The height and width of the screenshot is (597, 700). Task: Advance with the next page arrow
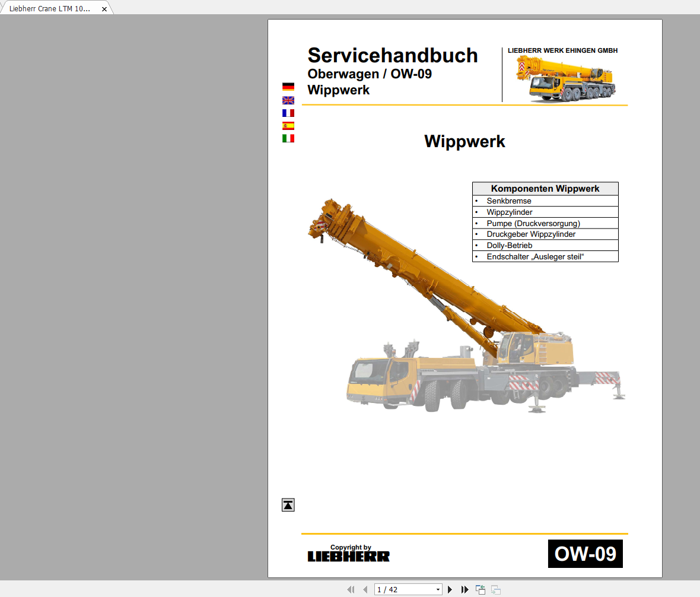[450, 589]
